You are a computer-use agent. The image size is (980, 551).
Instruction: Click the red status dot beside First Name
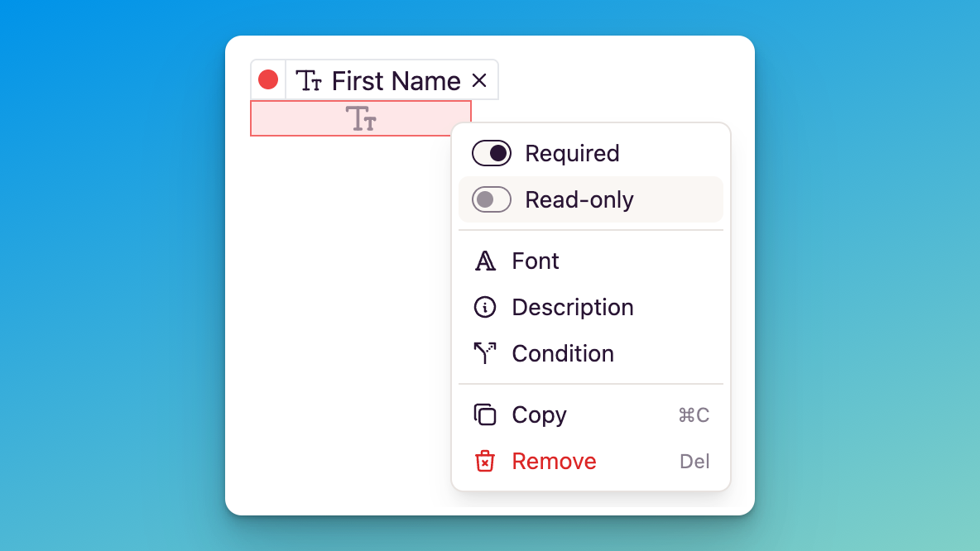(268, 79)
